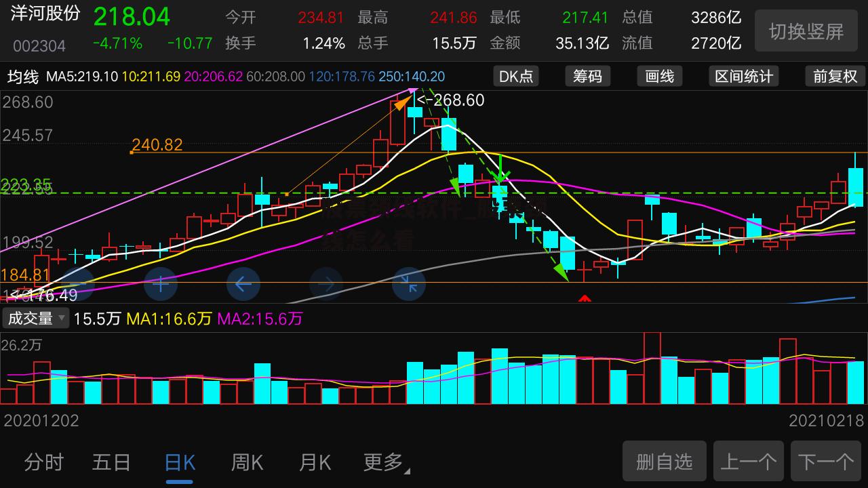Toggle the DK点 indicator

coord(516,77)
